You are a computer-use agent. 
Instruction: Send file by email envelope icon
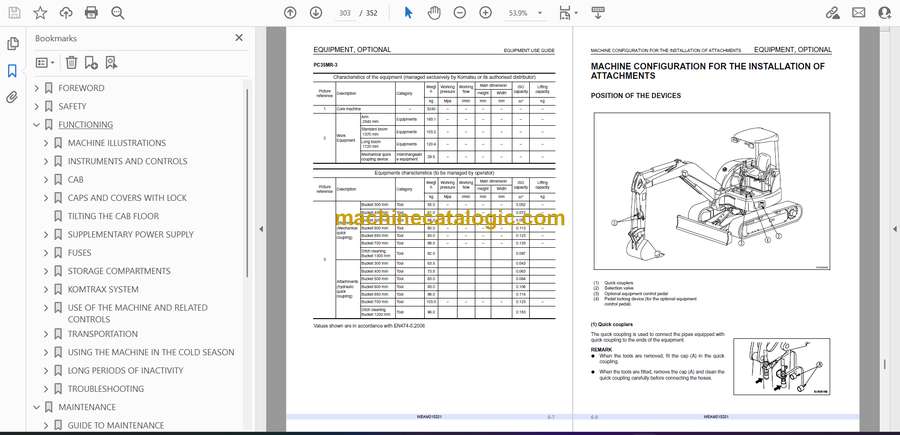[x=859, y=13]
